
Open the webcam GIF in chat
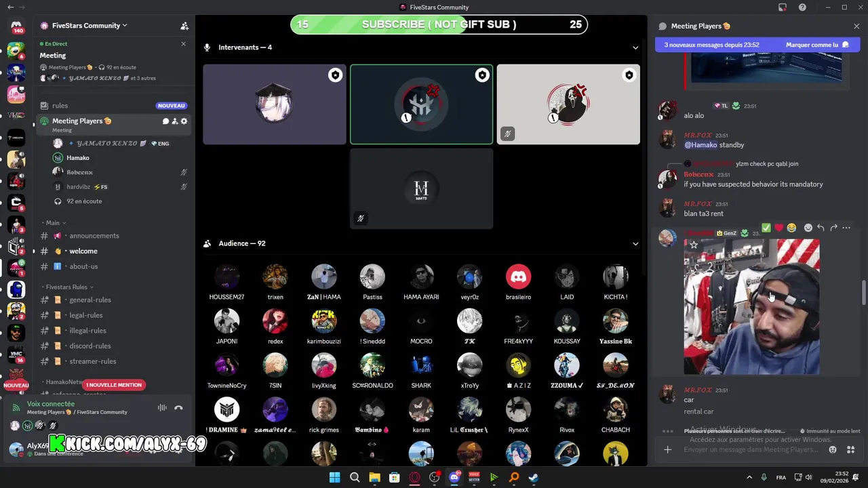click(751, 306)
